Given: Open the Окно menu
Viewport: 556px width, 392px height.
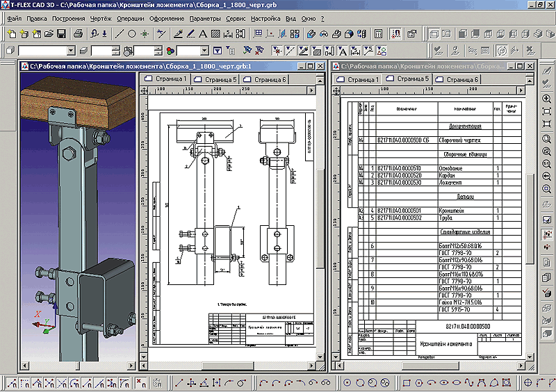Looking at the screenshot, I should click(309, 19).
